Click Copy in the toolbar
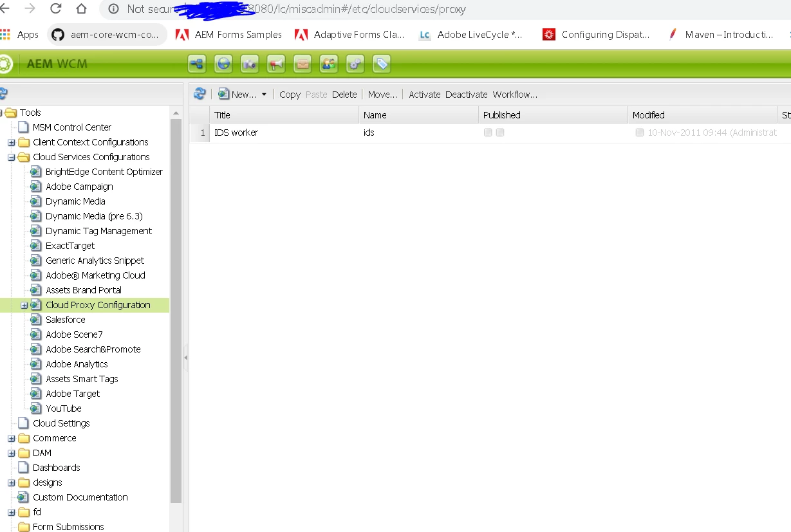The image size is (791, 532). (290, 95)
